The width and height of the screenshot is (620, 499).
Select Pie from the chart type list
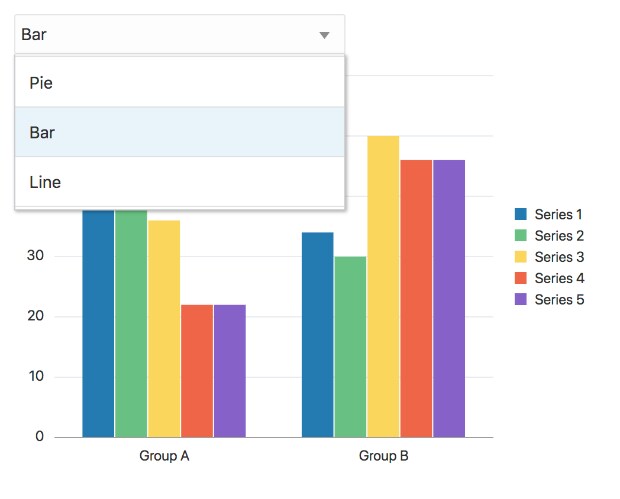coord(180,83)
